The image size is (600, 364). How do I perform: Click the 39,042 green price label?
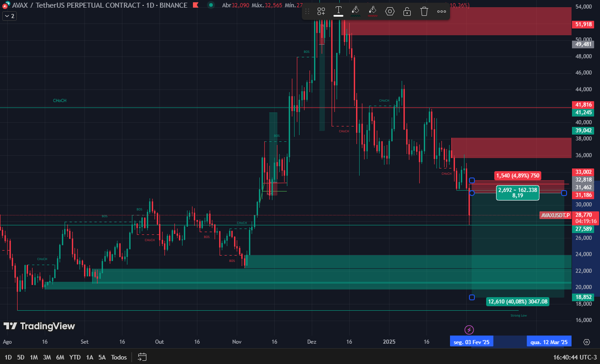pos(584,130)
